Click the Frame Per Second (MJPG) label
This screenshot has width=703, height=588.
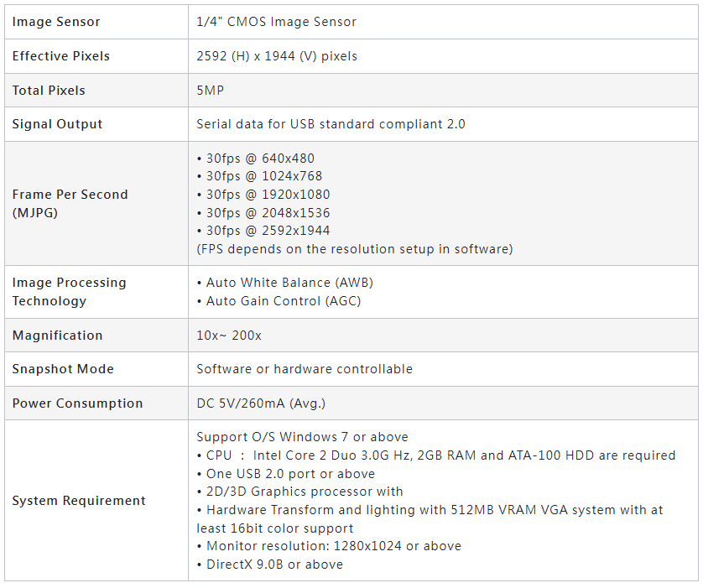pos(70,204)
